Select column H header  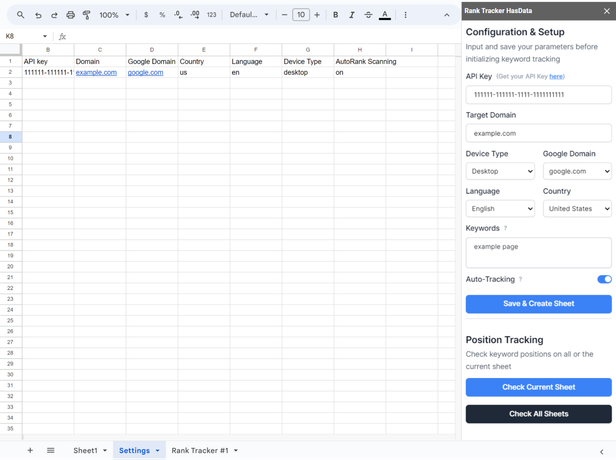(x=360, y=50)
